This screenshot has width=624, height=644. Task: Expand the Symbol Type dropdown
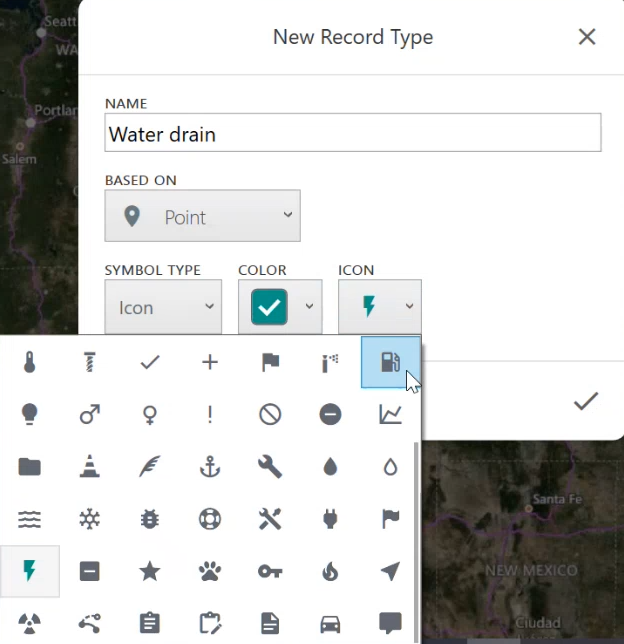pos(163,307)
